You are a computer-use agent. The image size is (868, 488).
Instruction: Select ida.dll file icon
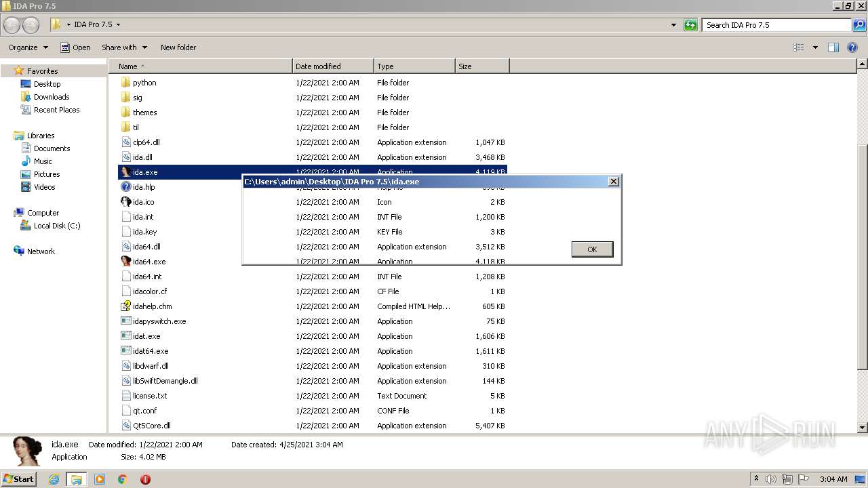125,157
